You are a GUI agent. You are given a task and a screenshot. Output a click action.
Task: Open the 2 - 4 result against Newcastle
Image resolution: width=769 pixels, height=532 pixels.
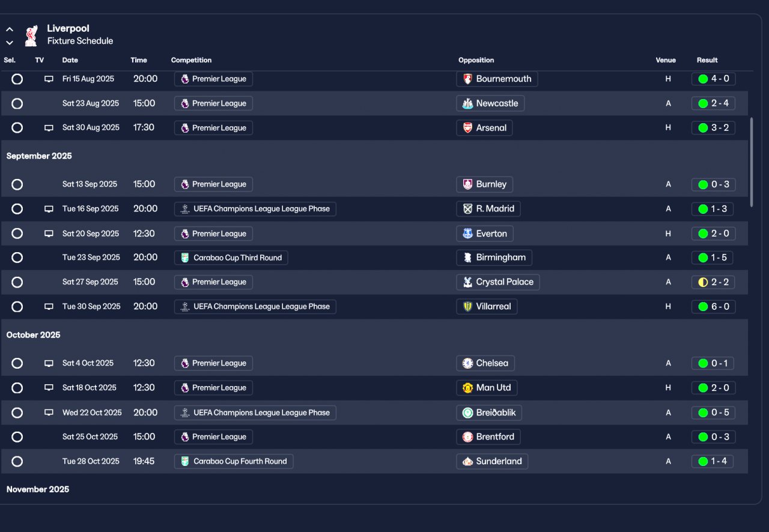(x=713, y=103)
